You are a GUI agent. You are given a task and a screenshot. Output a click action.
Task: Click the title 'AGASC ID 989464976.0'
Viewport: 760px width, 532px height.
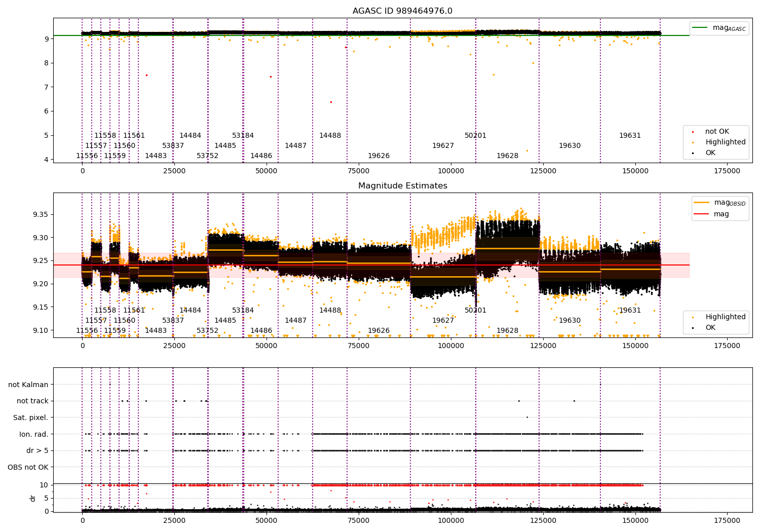click(x=402, y=11)
